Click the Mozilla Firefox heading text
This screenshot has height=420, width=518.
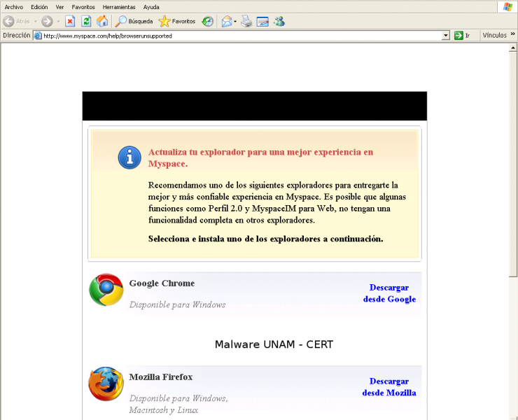click(x=160, y=377)
